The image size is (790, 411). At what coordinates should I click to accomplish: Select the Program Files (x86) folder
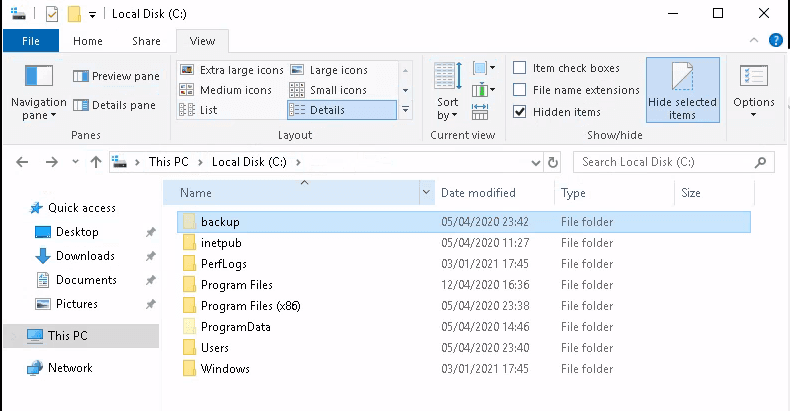(x=464, y=306)
